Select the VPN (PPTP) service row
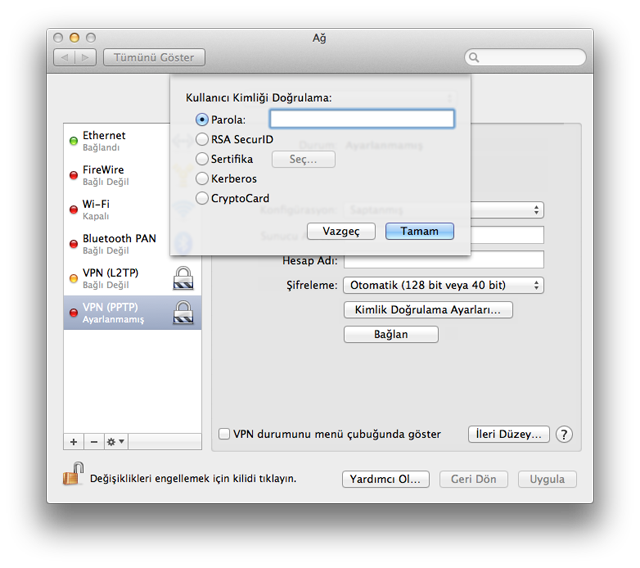The height and width of the screenshot is (568, 640). 132,313
